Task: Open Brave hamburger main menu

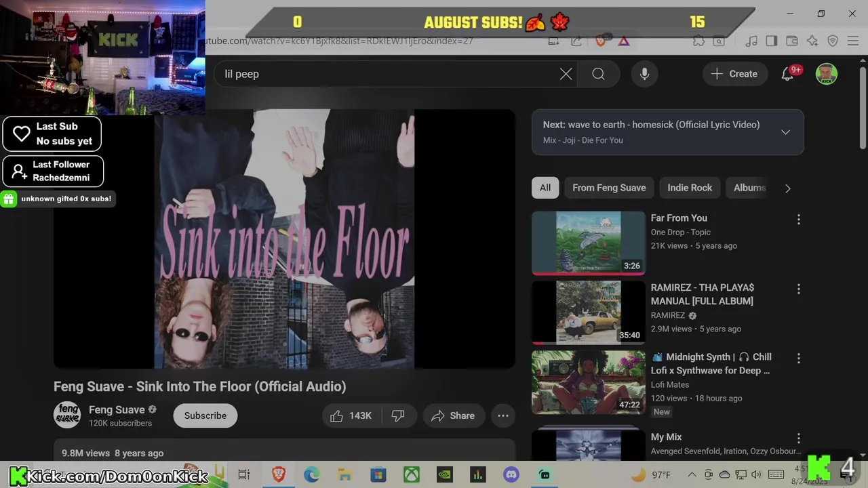Action: 853,41
